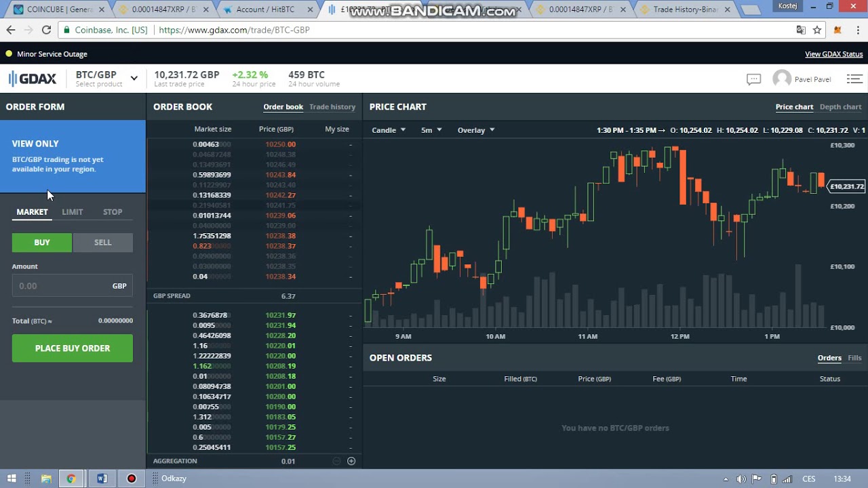This screenshot has height=488, width=868.
Task: Switch to Depth chart view
Action: click(x=840, y=107)
